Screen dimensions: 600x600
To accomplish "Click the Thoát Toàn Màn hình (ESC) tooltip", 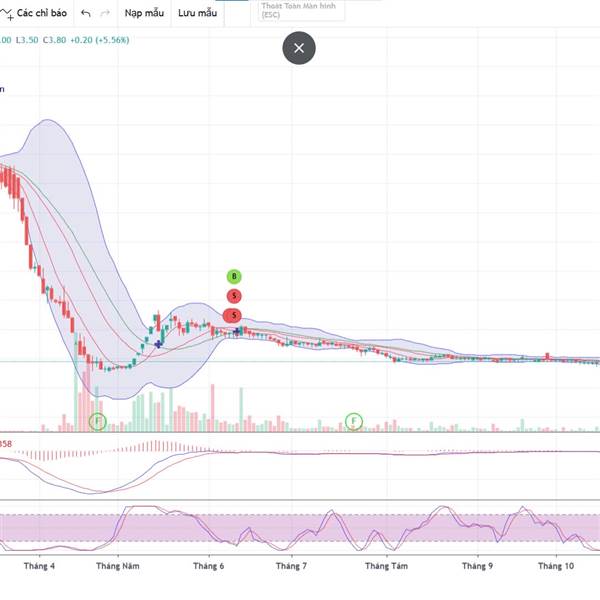I will [301, 10].
